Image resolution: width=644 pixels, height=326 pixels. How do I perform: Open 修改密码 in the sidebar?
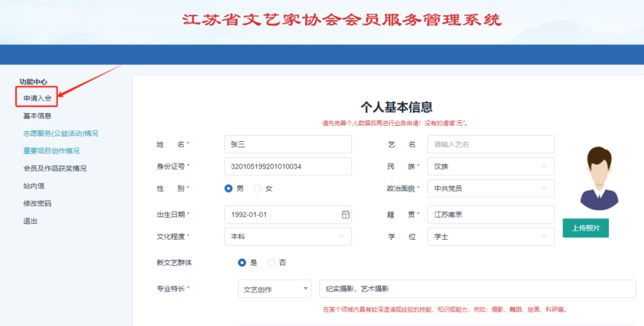pyautogui.click(x=37, y=203)
